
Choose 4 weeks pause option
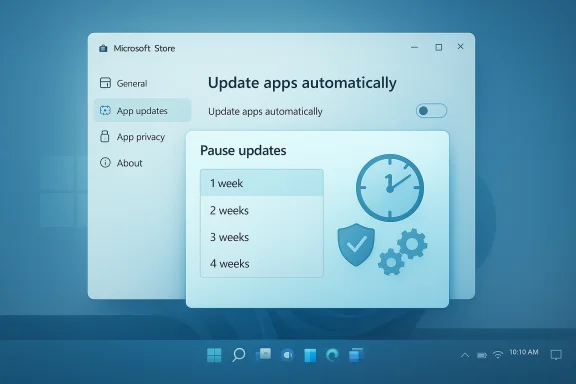[x=262, y=263]
